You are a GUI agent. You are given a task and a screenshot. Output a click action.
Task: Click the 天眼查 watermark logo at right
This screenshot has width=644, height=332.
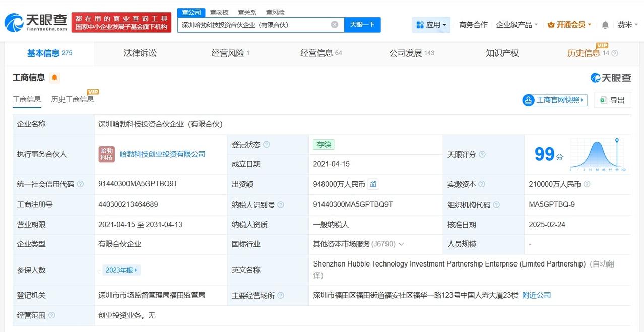click(x=611, y=78)
